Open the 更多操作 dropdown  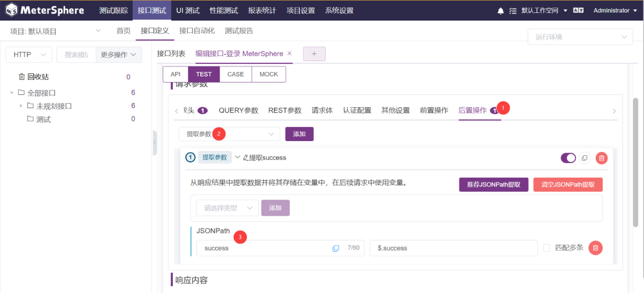click(x=118, y=54)
